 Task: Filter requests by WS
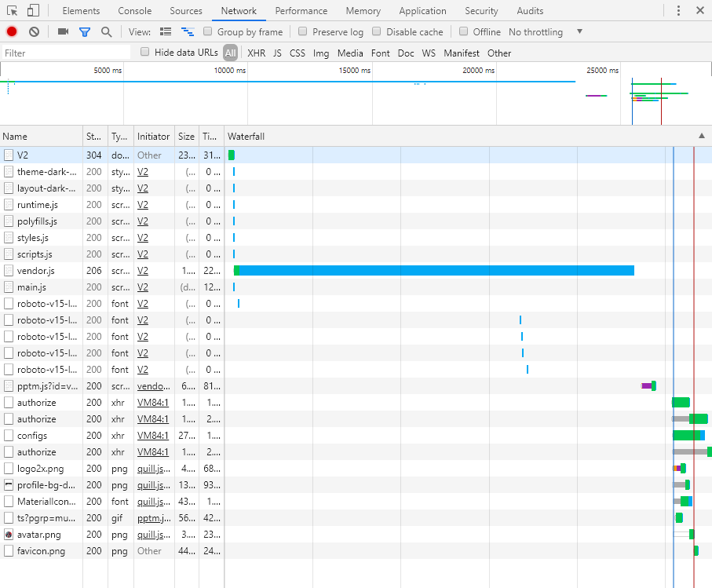click(429, 53)
